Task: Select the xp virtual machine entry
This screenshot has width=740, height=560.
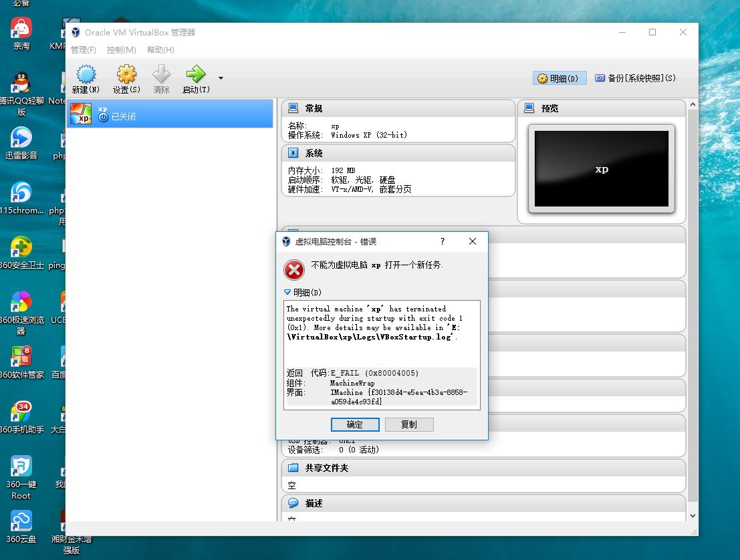Action: coord(170,113)
